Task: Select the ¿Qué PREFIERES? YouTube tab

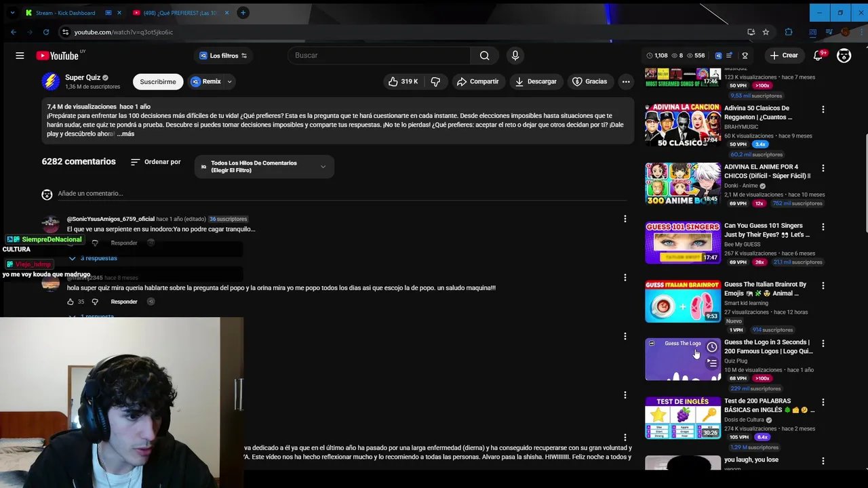Action: pyautogui.click(x=178, y=12)
